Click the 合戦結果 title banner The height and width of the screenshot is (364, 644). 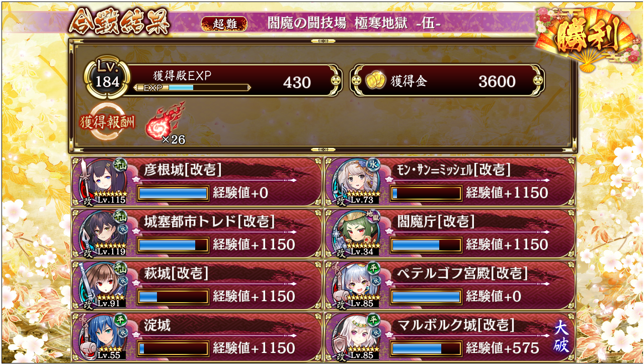(x=119, y=22)
